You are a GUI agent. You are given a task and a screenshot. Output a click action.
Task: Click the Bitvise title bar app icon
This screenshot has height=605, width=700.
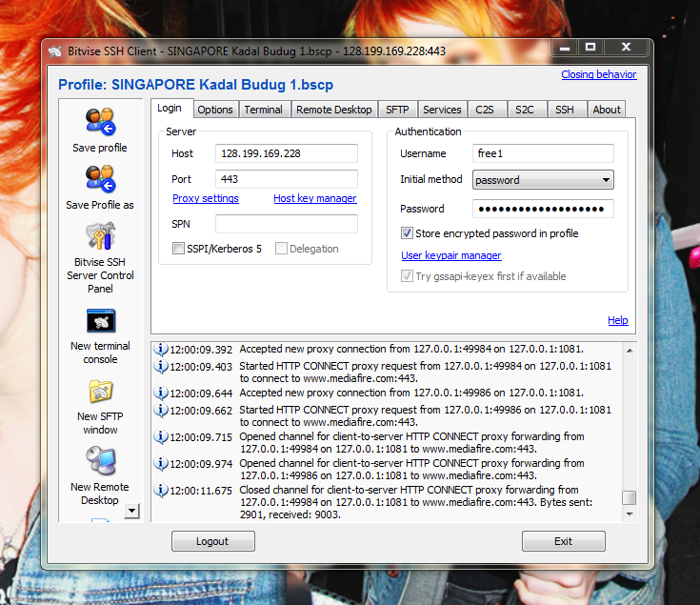click(55, 51)
